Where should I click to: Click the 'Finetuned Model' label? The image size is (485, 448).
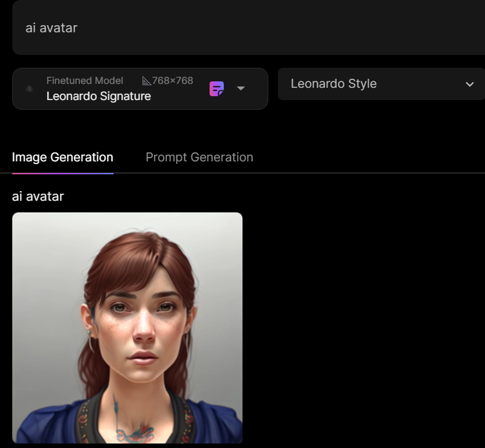tap(84, 81)
